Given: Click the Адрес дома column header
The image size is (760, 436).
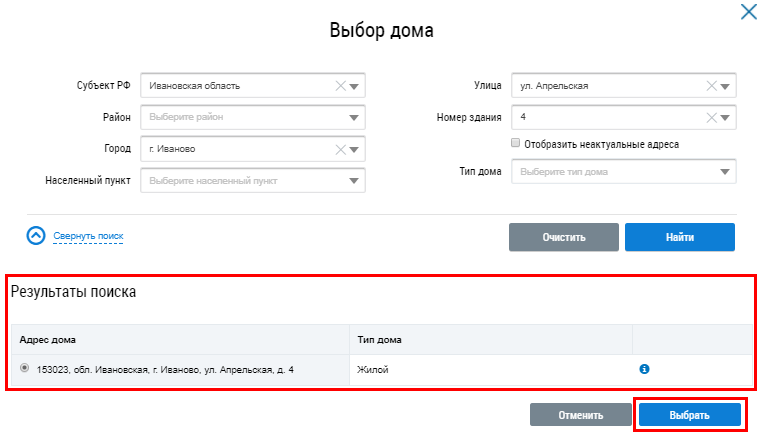Looking at the screenshot, I should [x=48, y=340].
